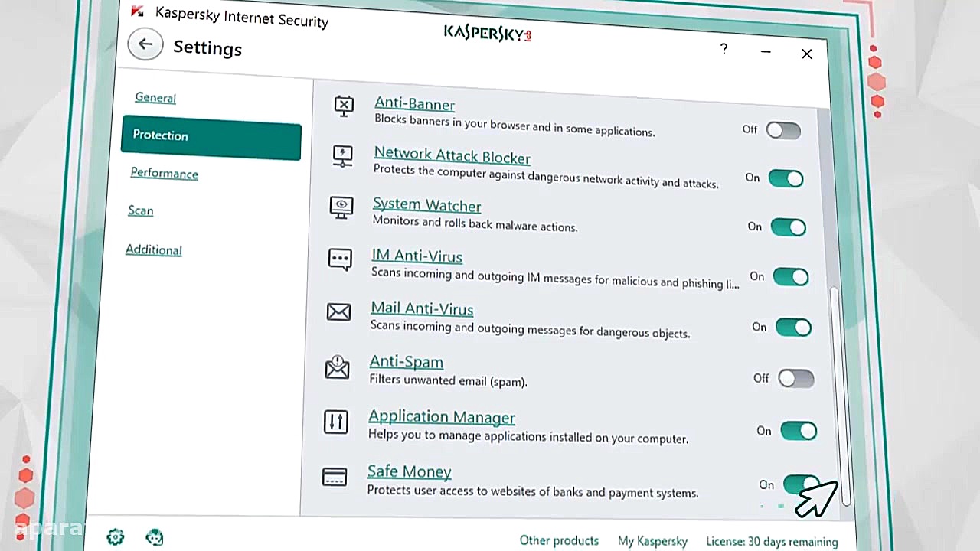The image size is (980, 551).
Task: Click 'Blocks banners in your browser' description
Action: (x=514, y=126)
